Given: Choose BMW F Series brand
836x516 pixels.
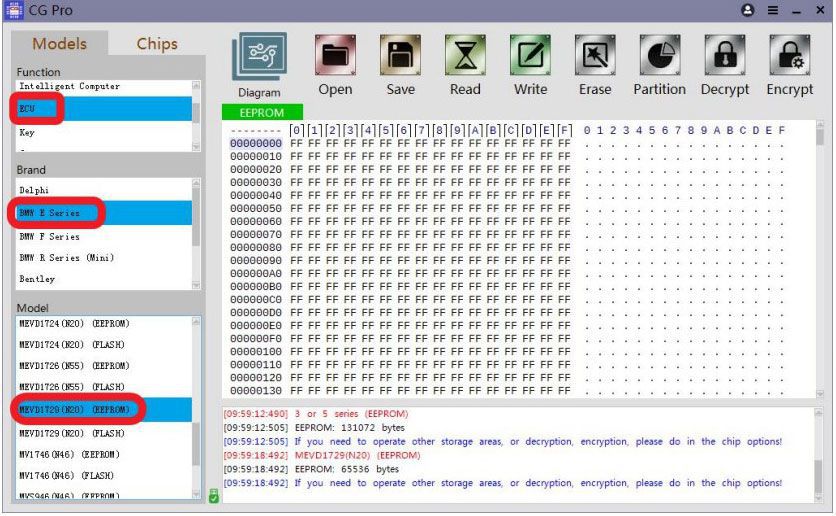Looking at the screenshot, I should tap(103, 236).
